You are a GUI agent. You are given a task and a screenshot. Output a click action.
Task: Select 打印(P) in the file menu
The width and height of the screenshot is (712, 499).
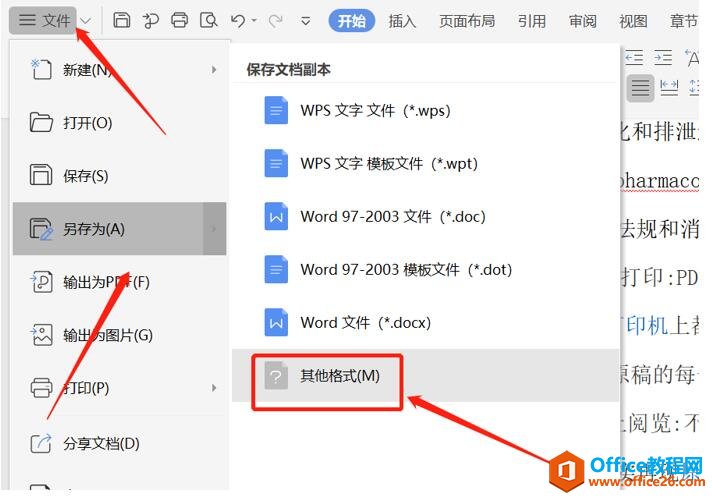tap(119, 388)
